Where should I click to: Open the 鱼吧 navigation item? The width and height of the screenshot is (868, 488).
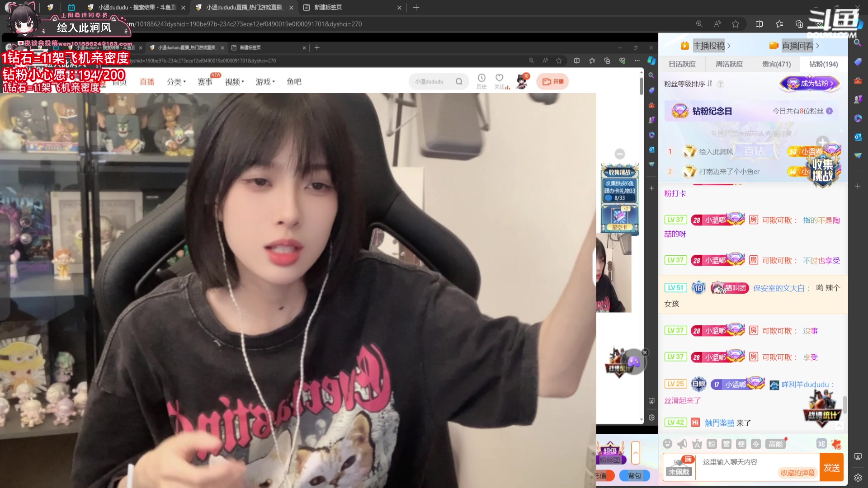[294, 82]
